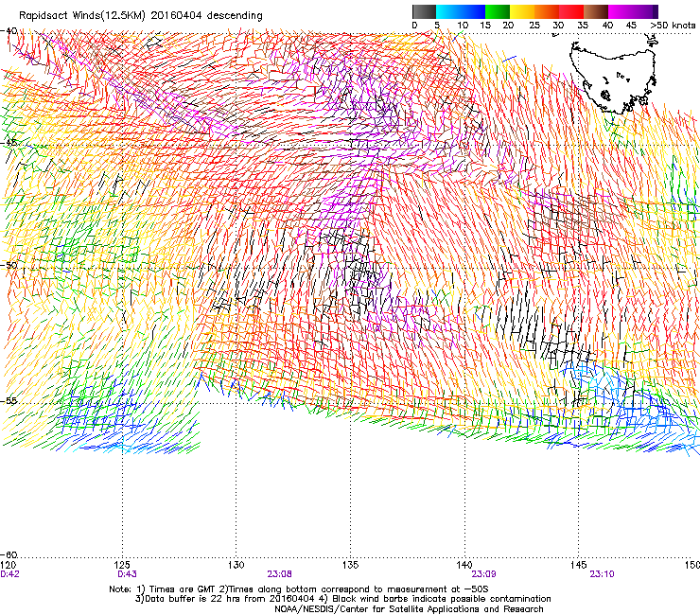
Task: Click the purple '0:42' time label
Action: [9, 574]
